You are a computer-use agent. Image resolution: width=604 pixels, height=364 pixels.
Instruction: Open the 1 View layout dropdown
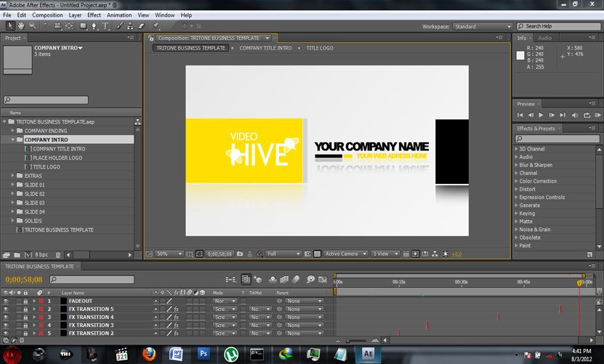385,254
